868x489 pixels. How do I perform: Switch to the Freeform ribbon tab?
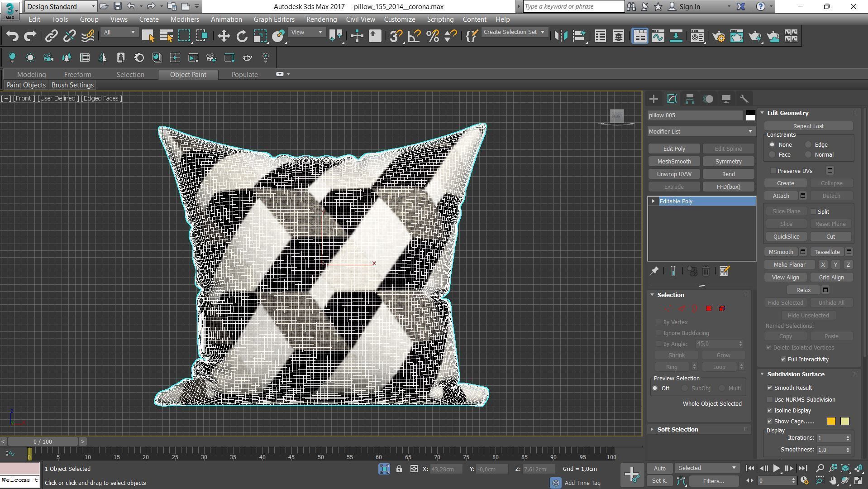77,75
